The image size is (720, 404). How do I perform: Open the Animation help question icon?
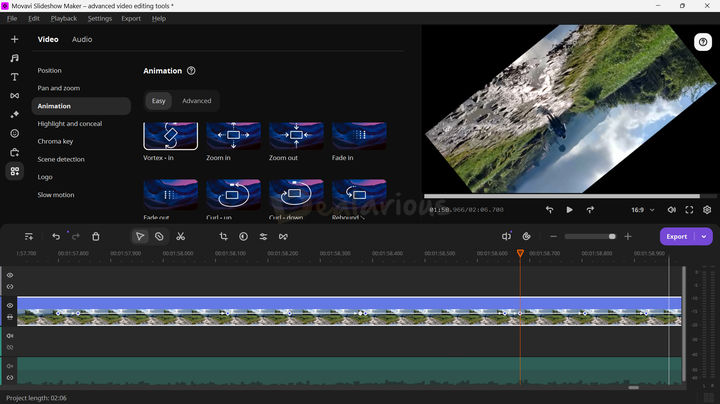(191, 71)
